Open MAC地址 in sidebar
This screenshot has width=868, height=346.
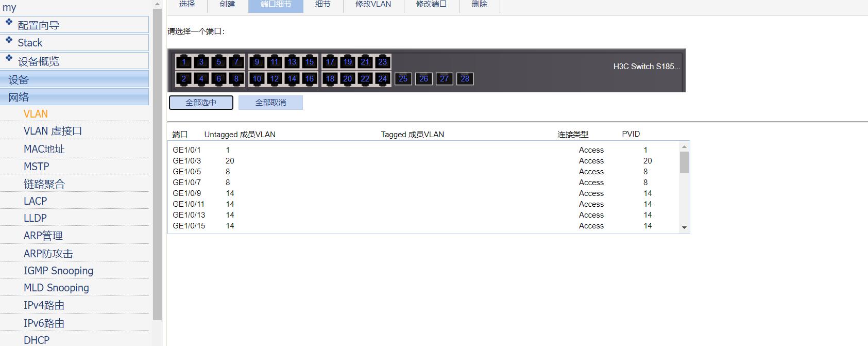point(44,149)
